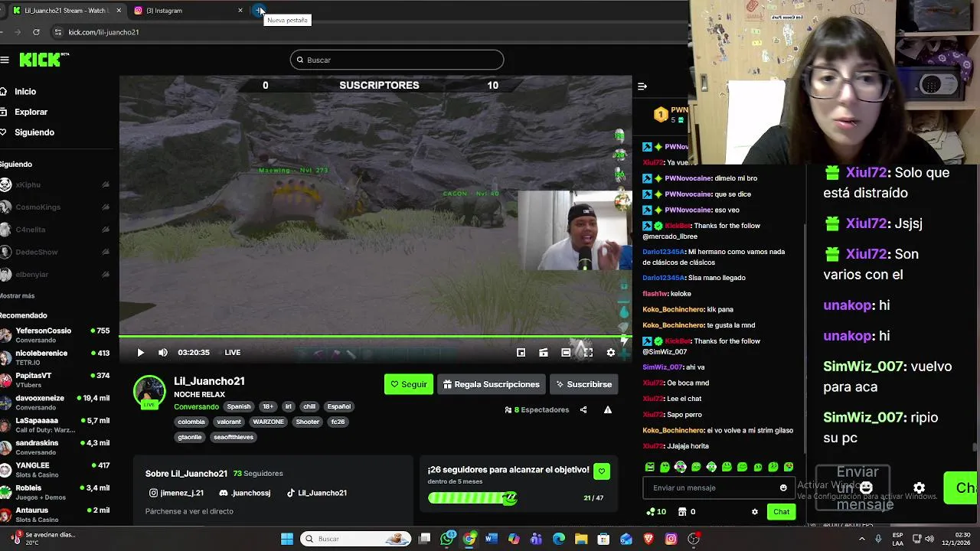
Task: Mute the stream volume
Action: click(x=162, y=353)
